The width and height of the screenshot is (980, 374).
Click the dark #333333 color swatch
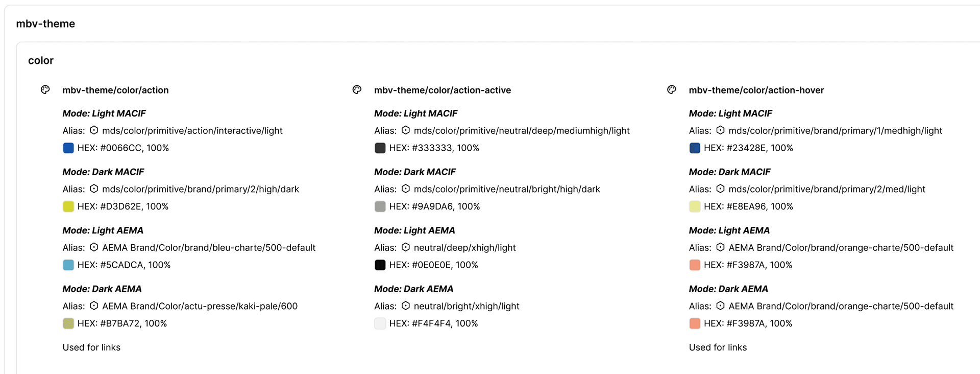[x=380, y=148]
